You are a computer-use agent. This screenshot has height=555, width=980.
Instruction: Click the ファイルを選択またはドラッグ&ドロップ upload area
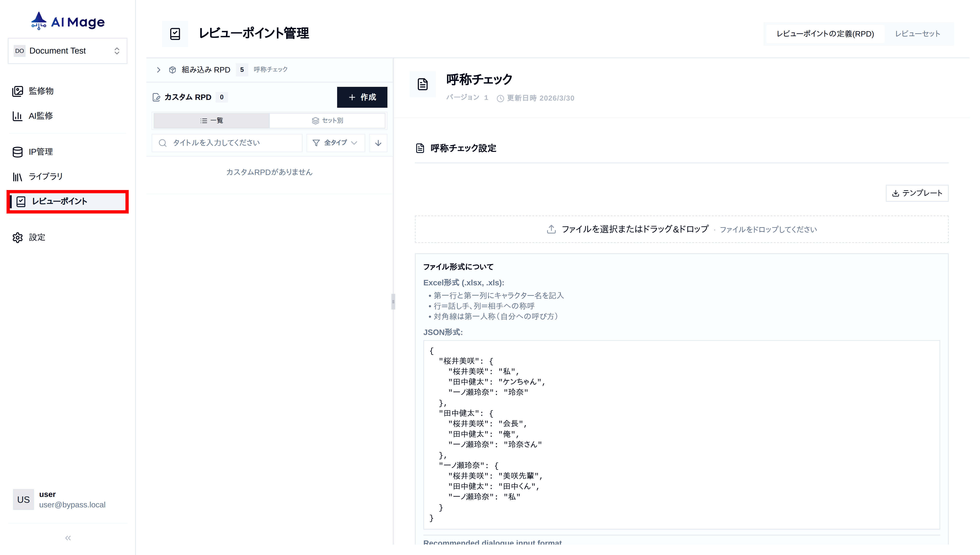click(681, 229)
